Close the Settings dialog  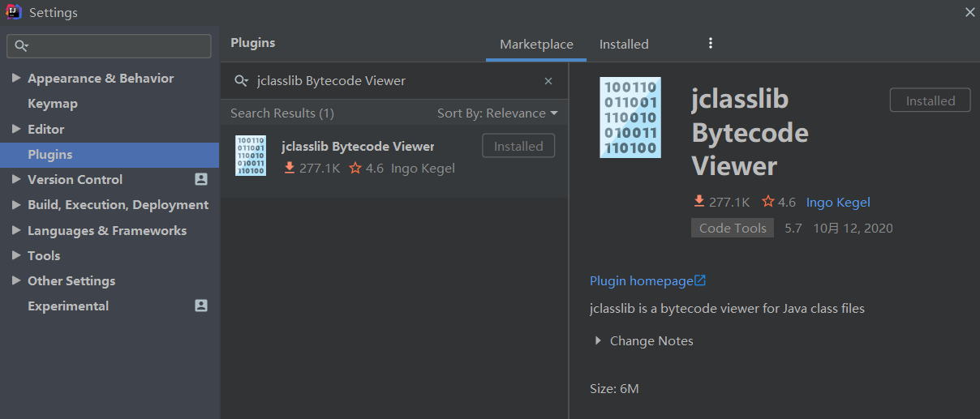[x=969, y=12]
